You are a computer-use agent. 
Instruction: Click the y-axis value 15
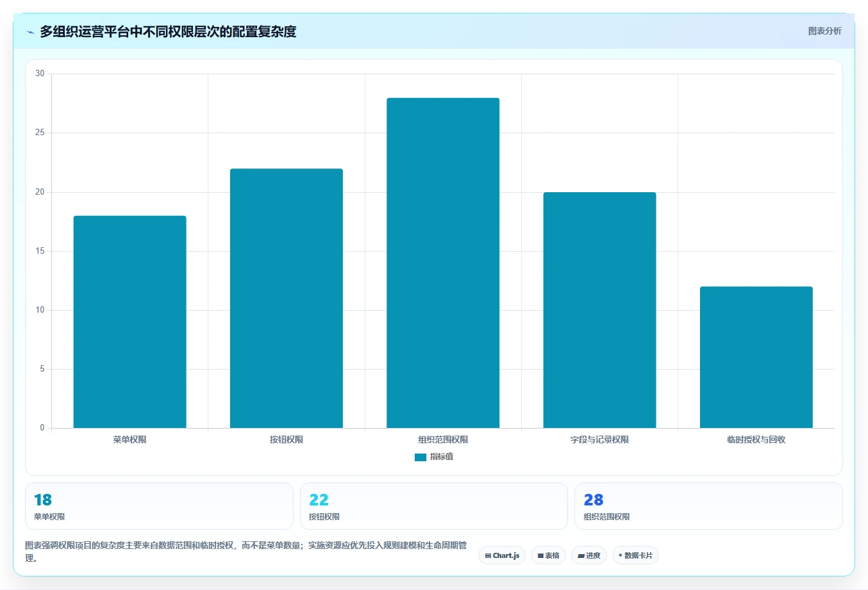[40, 251]
